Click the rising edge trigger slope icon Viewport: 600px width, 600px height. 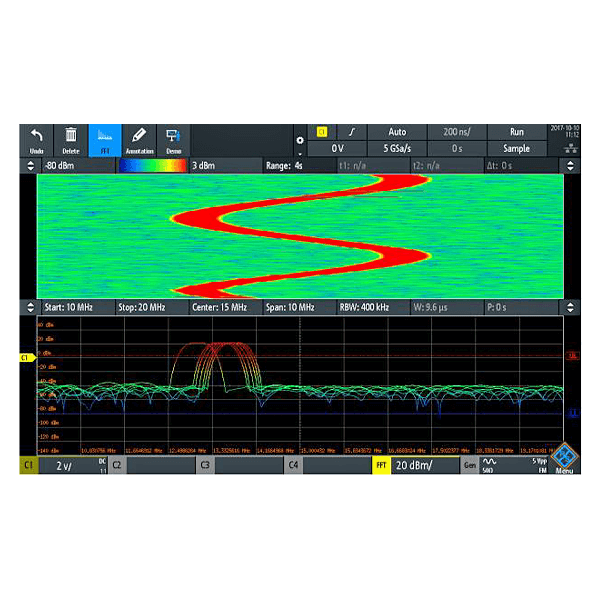tap(351, 132)
